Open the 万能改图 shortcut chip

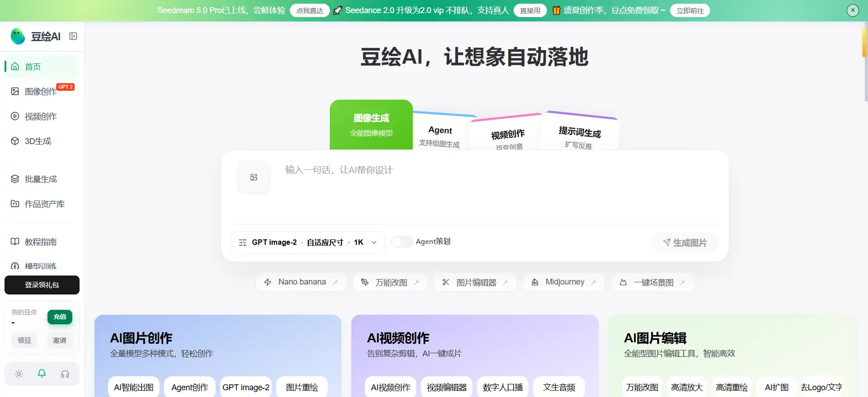(391, 282)
